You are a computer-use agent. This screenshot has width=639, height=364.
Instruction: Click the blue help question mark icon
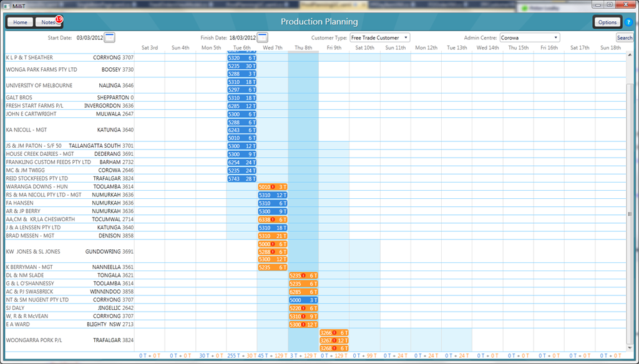[x=628, y=22]
